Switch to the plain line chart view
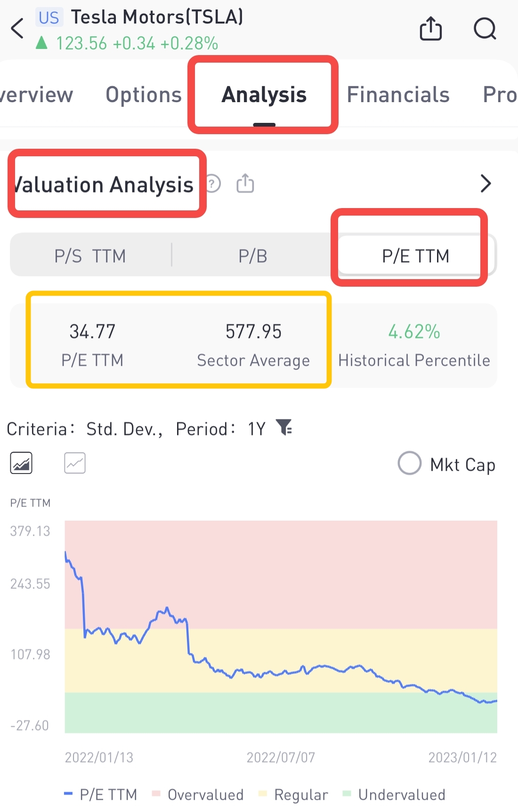The height and width of the screenshot is (812, 518). (x=75, y=463)
